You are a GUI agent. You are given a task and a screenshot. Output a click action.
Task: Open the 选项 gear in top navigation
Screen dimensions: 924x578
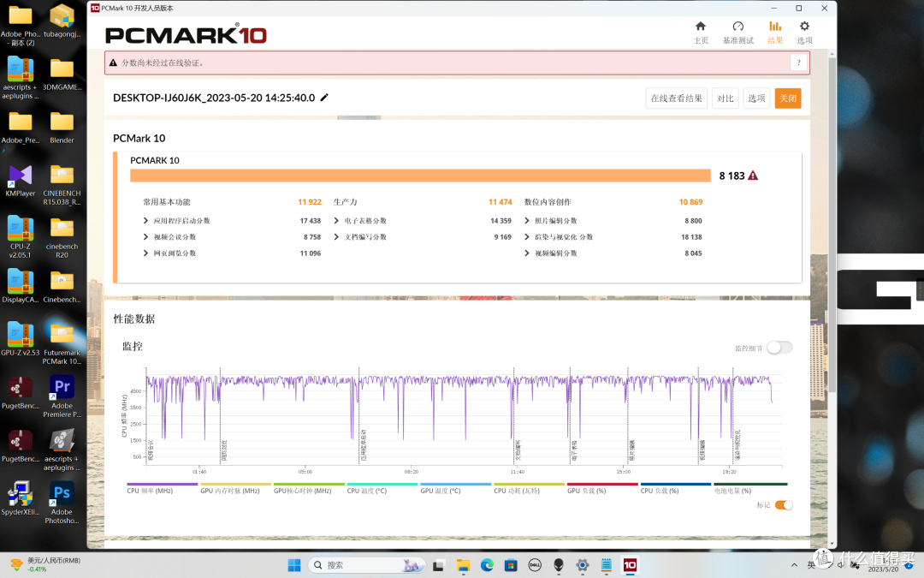pyautogui.click(x=804, y=33)
